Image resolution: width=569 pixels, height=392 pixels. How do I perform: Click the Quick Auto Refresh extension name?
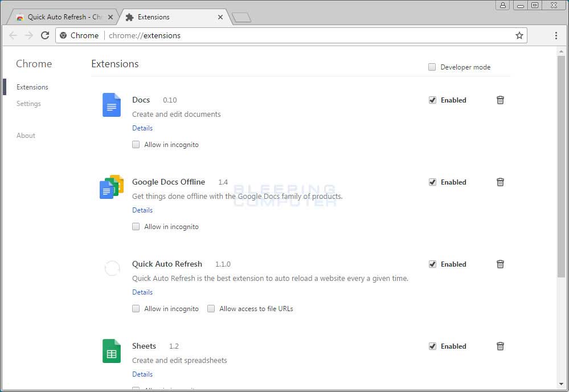[x=167, y=264]
